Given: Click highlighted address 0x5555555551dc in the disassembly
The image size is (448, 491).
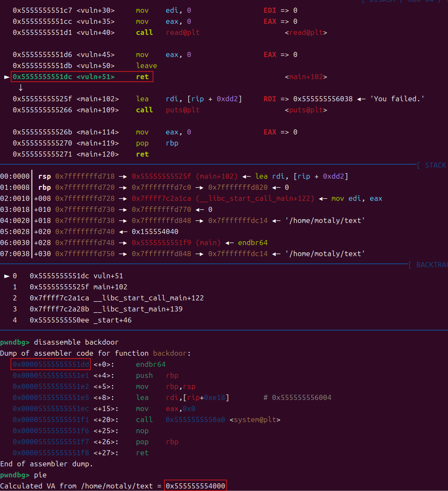Looking at the screenshot, I should coord(43,77).
